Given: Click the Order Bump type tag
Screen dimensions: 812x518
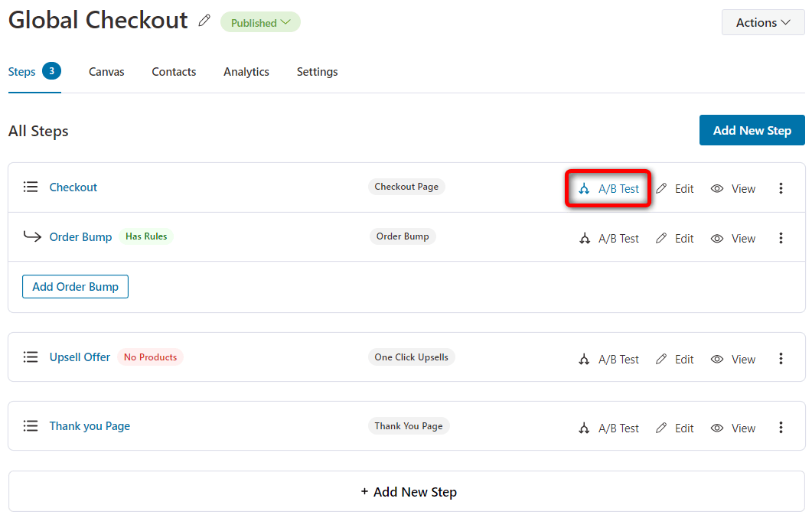Looking at the screenshot, I should pyautogui.click(x=403, y=236).
